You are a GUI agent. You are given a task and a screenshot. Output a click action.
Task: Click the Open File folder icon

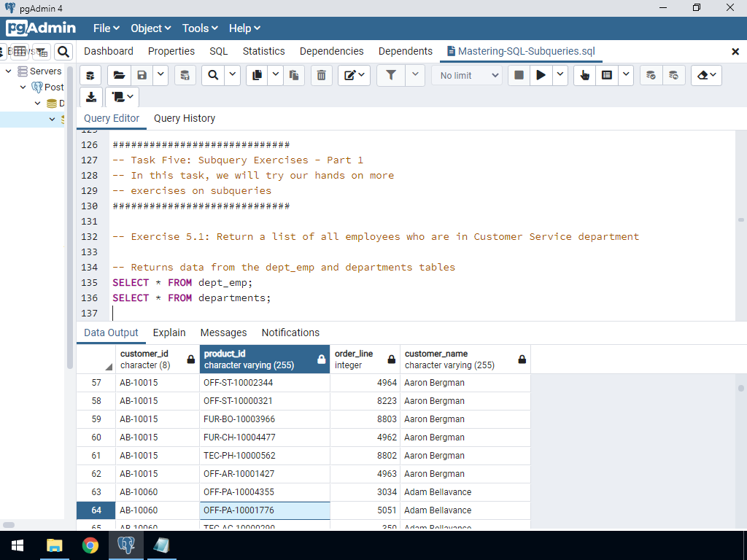(x=119, y=75)
